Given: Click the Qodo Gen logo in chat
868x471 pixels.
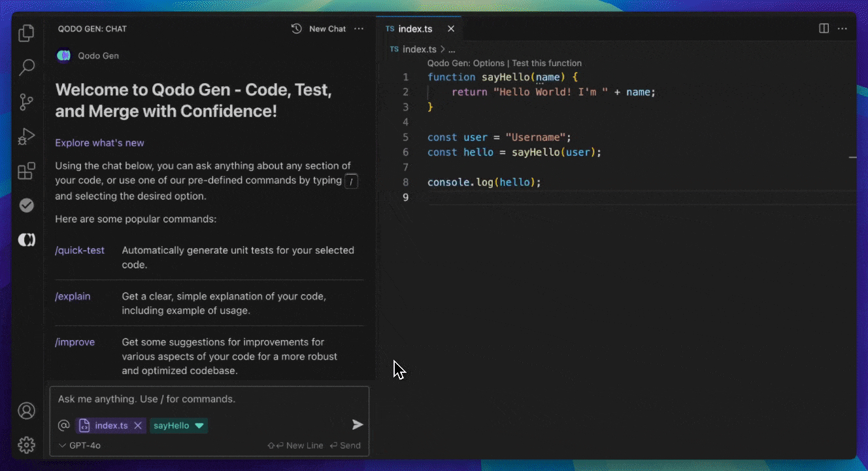Looking at the screenshot, I should tap(63, 56).
